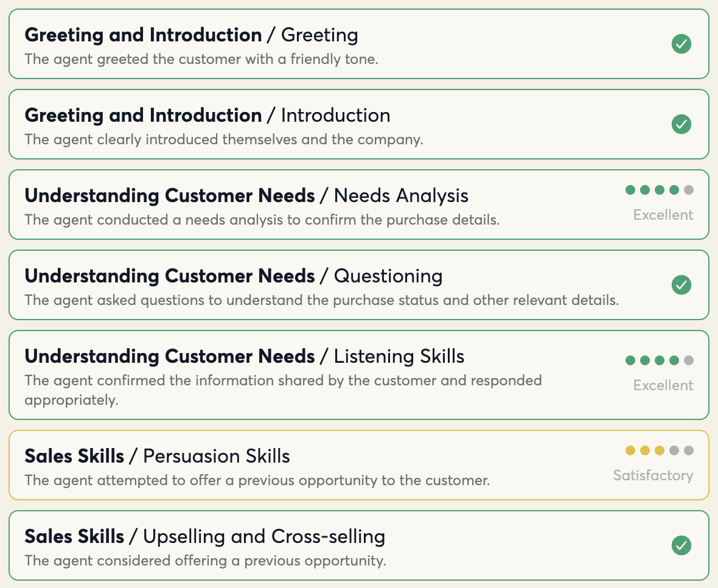The image size is (718, 588).
Task: Click the Satisfactory label on Persuasion Skills card
Action: 653,475
